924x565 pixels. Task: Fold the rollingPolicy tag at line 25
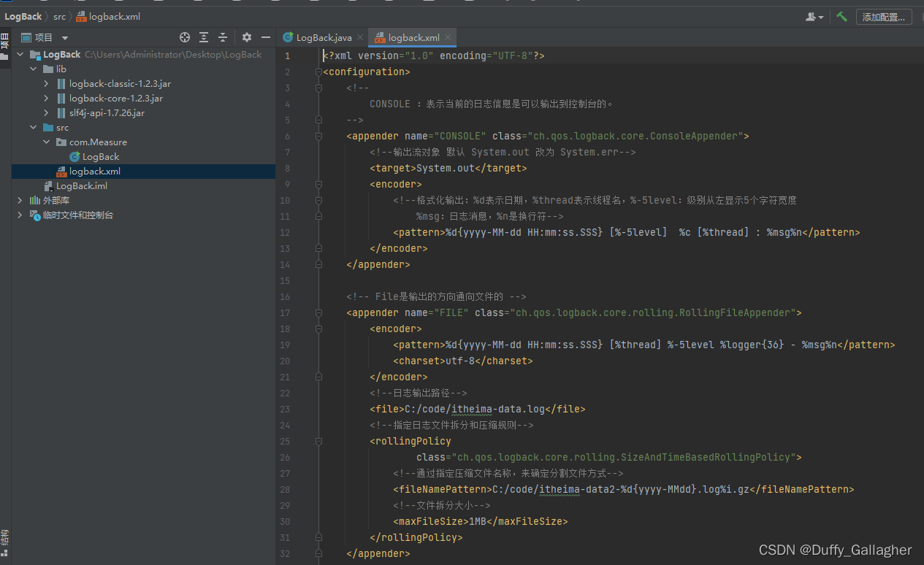click(x=318, y=441)
